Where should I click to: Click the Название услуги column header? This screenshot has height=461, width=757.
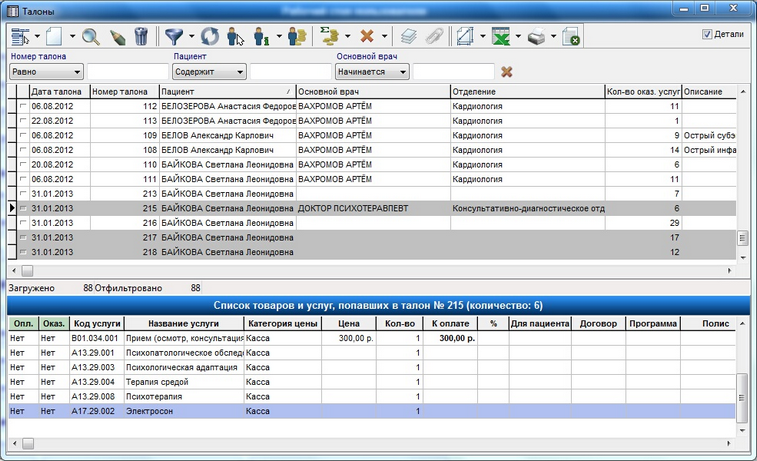(183, 323)
